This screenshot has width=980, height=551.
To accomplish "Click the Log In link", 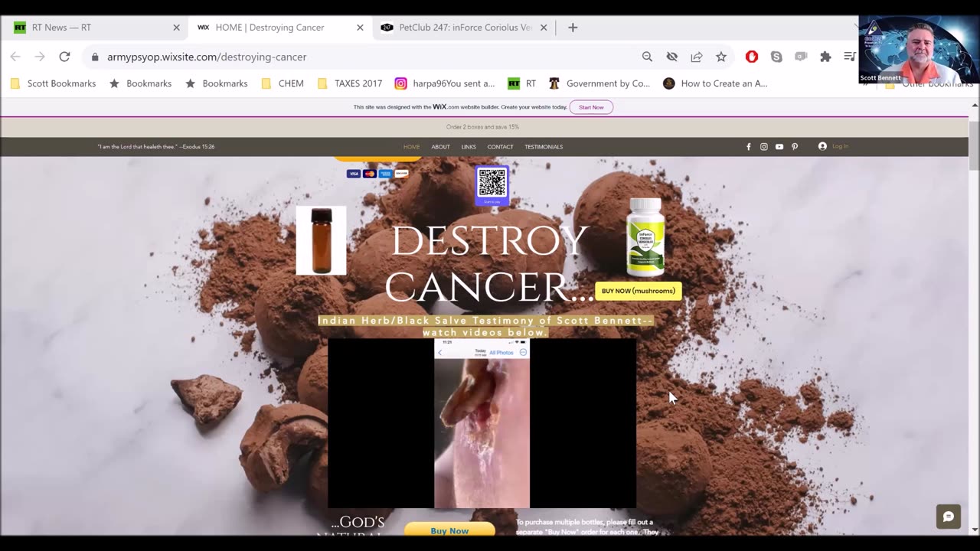I will [840, 146].
